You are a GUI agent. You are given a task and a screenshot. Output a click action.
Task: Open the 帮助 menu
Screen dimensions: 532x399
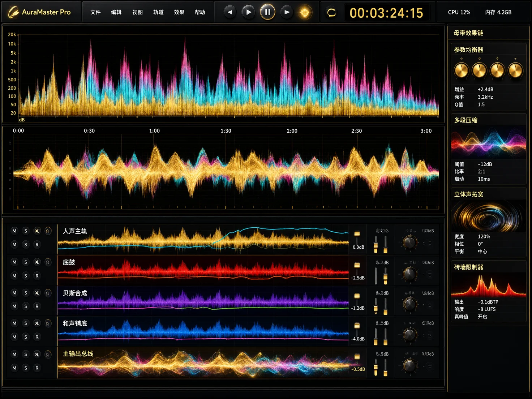200,12
